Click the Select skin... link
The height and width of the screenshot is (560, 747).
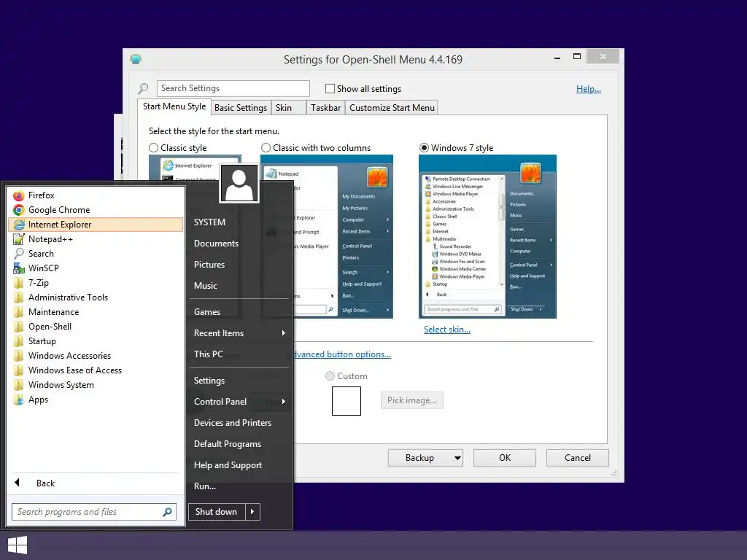pos(447,330)
